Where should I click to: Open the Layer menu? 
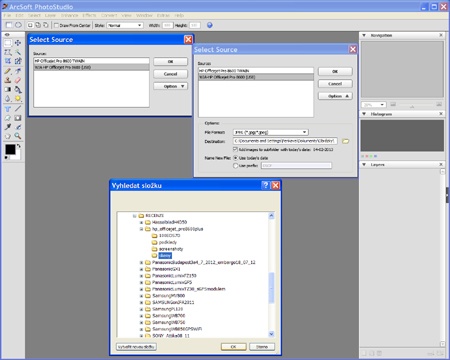coord(50,15)
